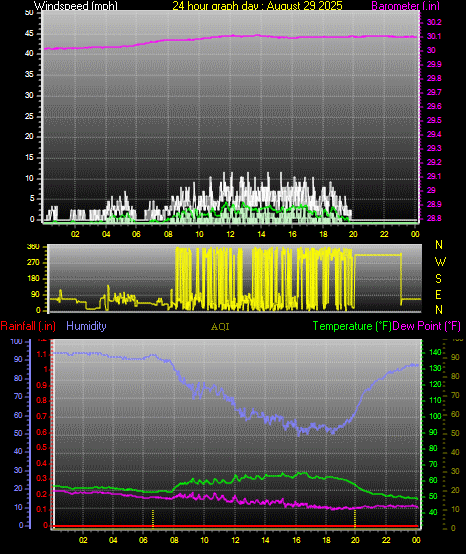Click the yellow dotted sunrise marker near 06
Image resolution: width=466 pixels, height=554 pixels.
point(153,518)
